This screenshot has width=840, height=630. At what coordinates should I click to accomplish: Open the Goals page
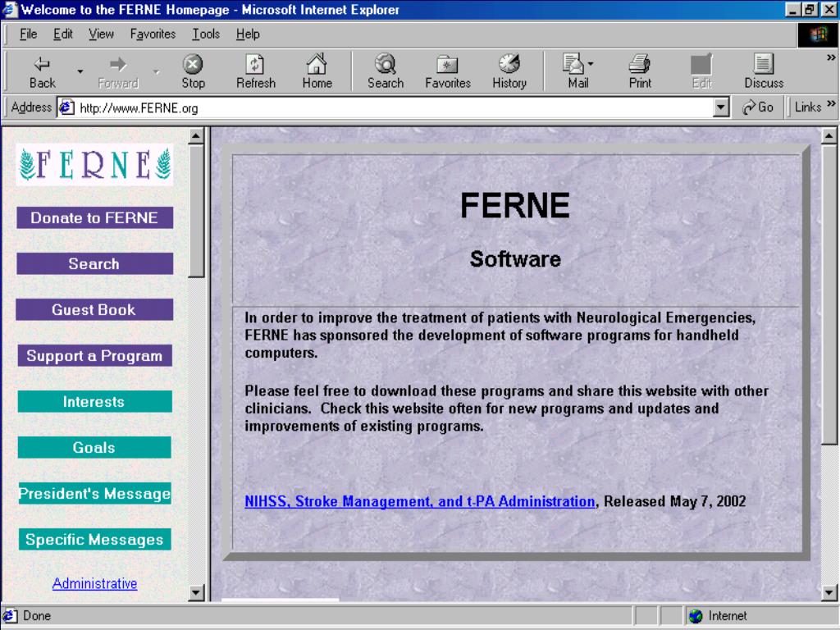pyautogui.click(x=94, y=447)
